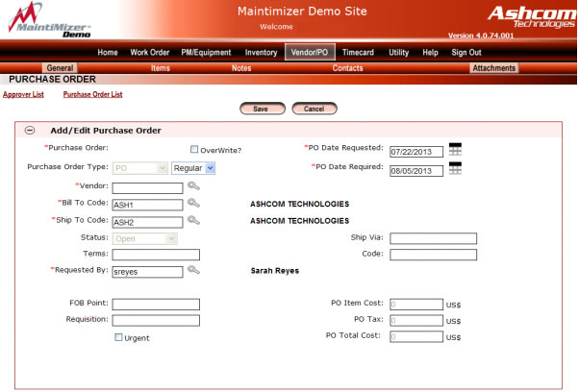Image resolution: width=579 pixels, height=392 pixels.
Task: Open the Inventory menu
Action: (x=261, y=53)
